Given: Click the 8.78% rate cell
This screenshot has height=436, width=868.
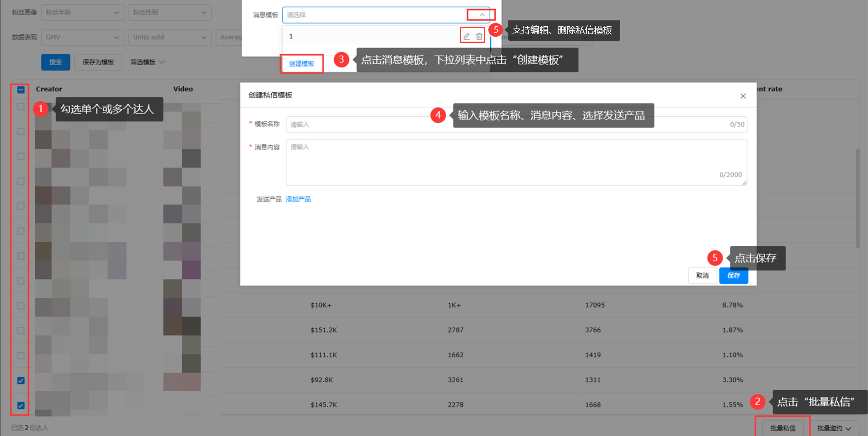Looking at the screenshot, I should point(733,305).
